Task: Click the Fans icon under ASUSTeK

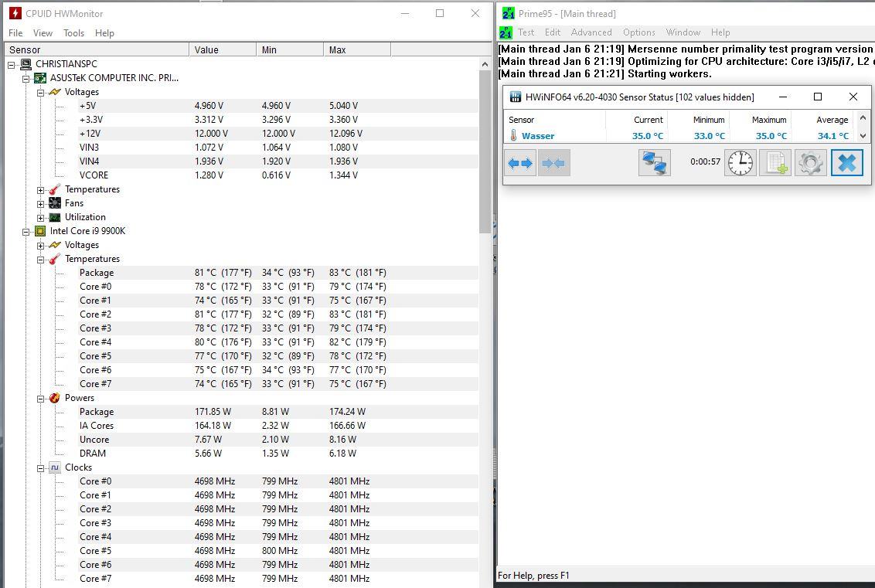Action: coord(54,203)
